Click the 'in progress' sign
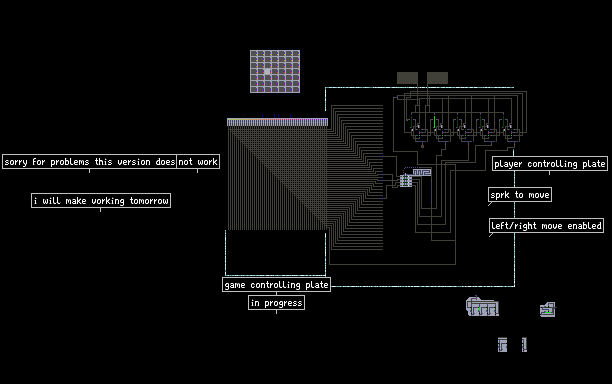The height and width of the screenshot is (384, 612). point(276,302)
